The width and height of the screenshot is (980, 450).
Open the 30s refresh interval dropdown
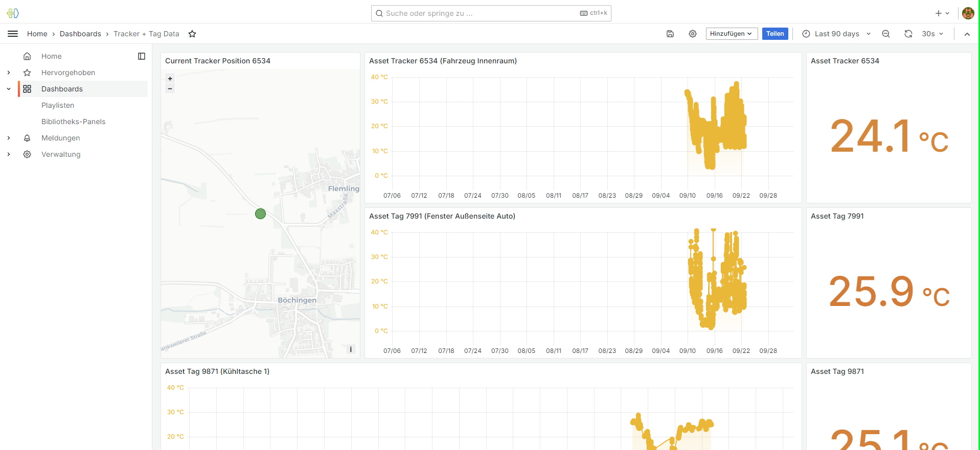933,34
